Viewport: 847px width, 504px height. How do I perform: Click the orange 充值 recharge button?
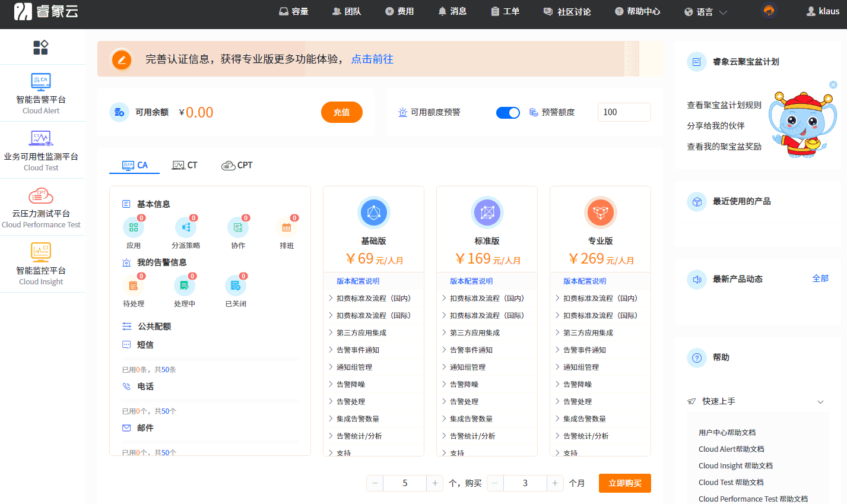click(x=341, y=112)
